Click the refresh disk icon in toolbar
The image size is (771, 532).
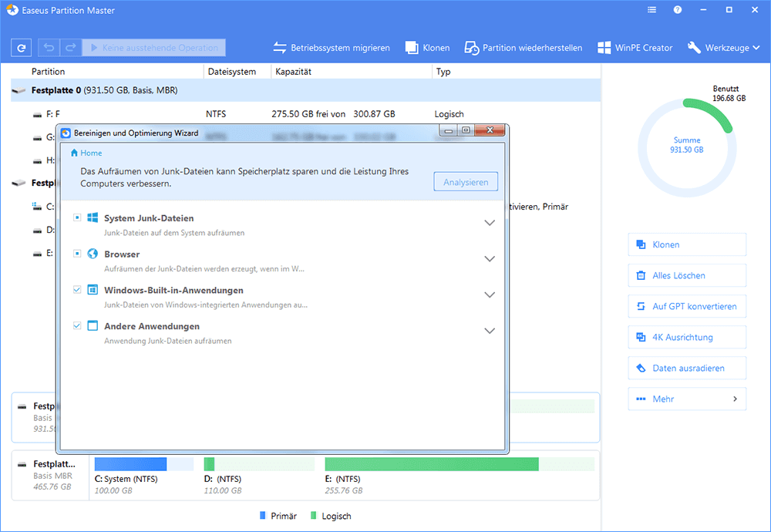point(21,48)
